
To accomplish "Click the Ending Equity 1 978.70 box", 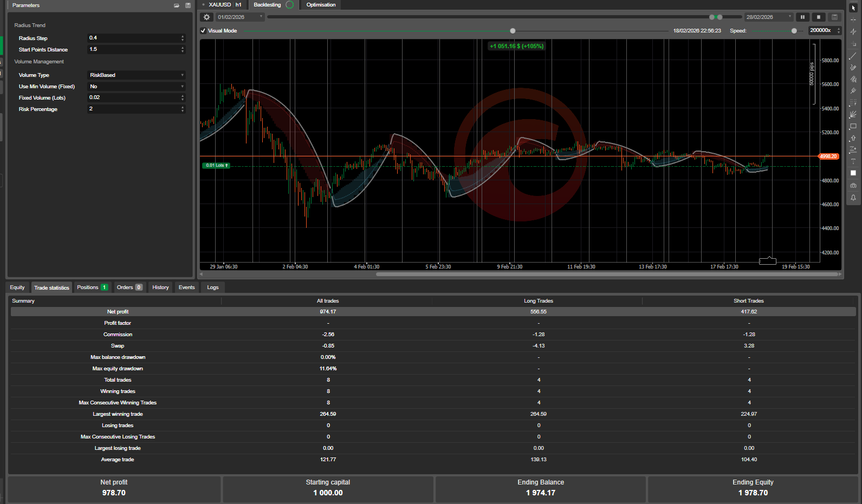I will (753, 489).
